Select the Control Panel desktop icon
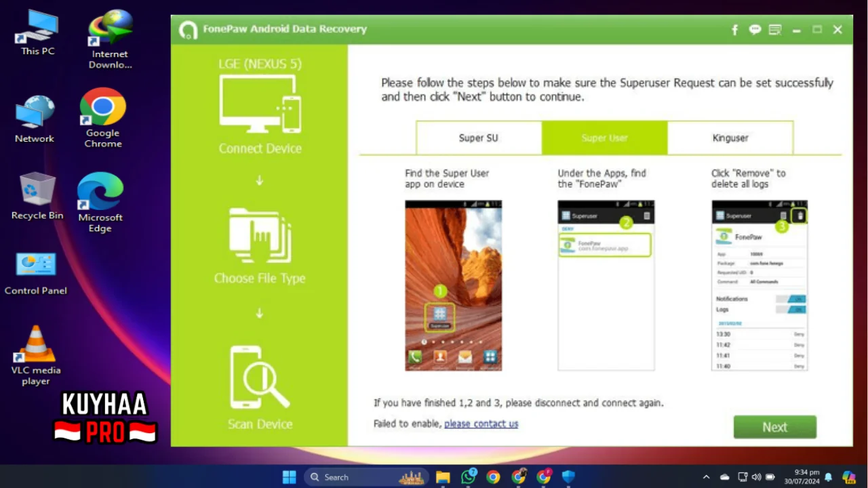 pos(36,274)
